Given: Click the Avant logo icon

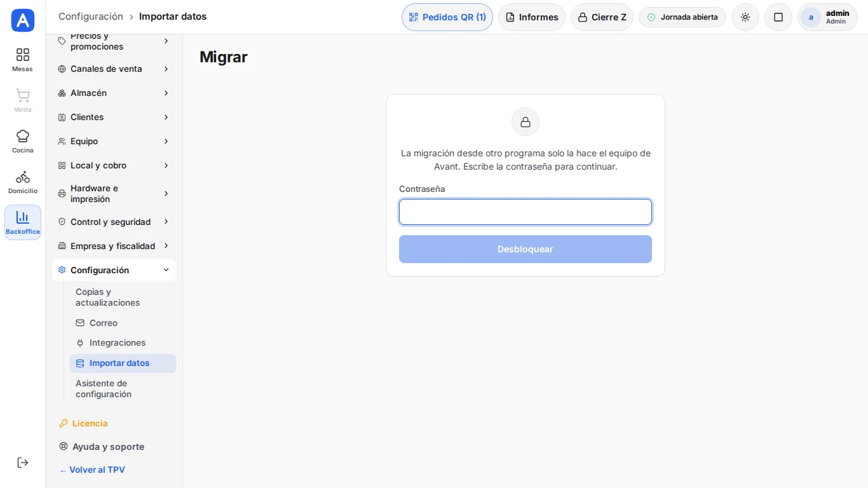Looking at the screenshot, I should tap(23, 20).
